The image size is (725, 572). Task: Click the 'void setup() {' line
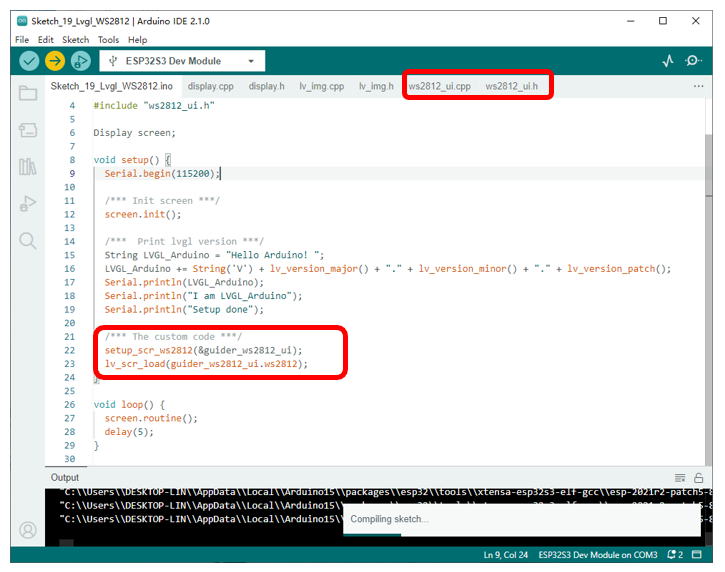click(132, 160)
